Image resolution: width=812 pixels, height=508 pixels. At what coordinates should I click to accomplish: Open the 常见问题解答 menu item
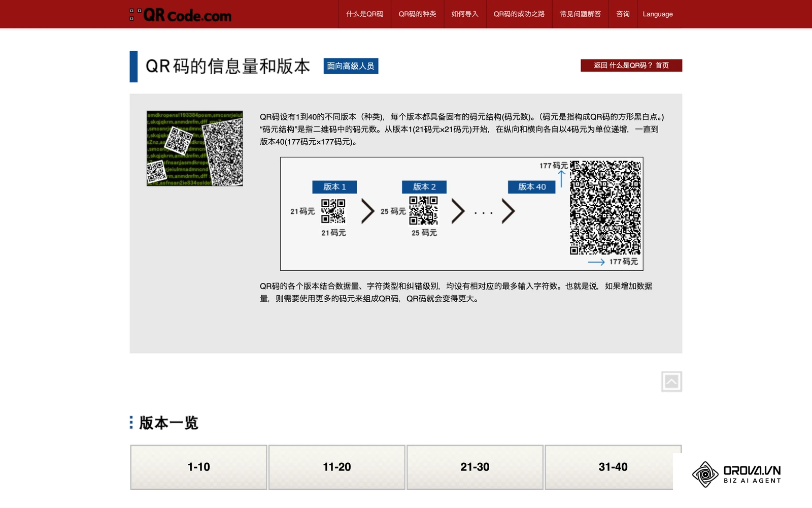pyautogui.click(x=580, y=14)
